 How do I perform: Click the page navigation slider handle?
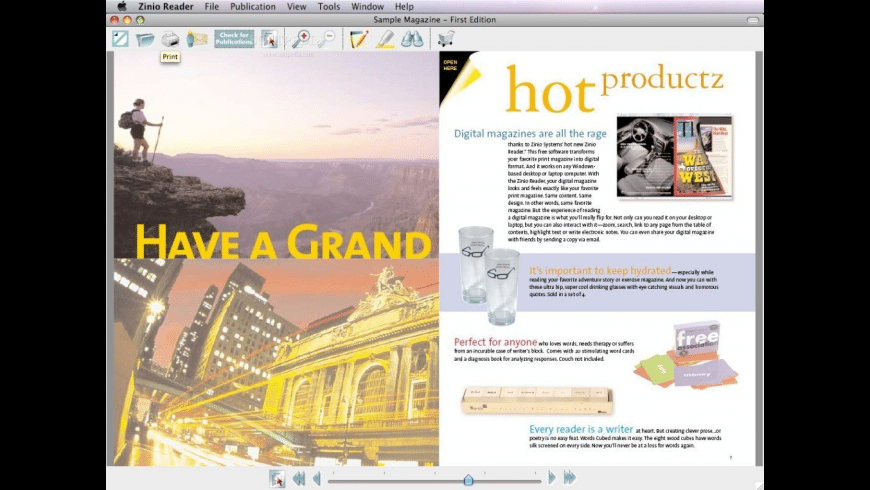(468, 479)
